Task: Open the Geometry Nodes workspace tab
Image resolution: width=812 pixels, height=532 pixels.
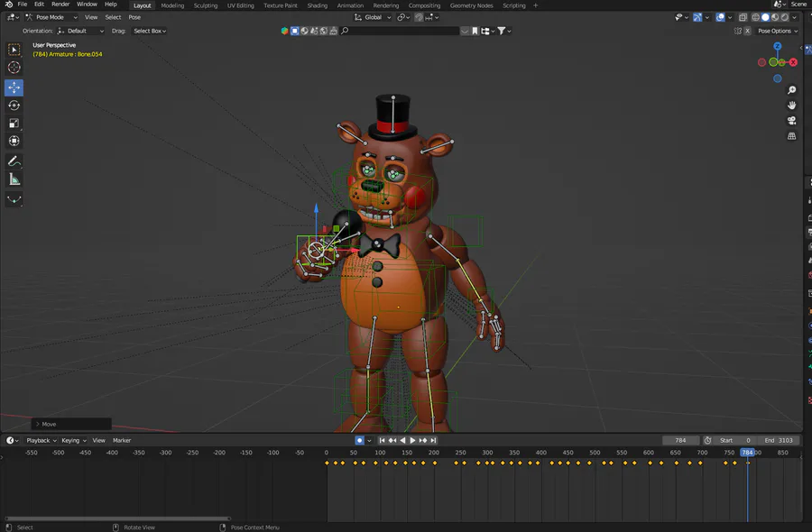Action: coord(471,5)
